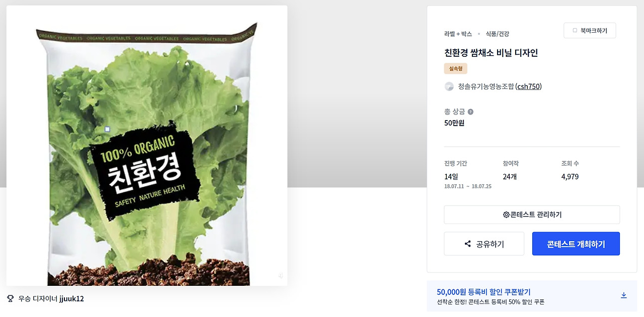Click the coupon download arrow icon
644x317 pixels.
point(623,295)
